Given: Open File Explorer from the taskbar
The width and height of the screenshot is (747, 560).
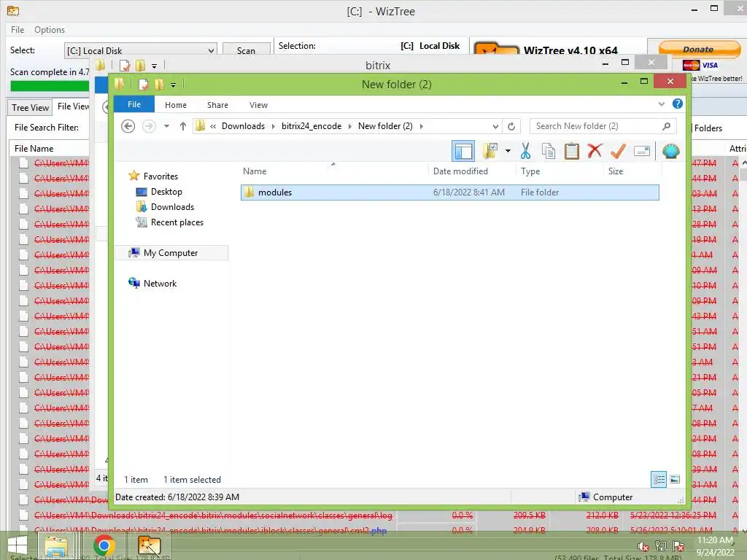Looking at the screenshot, I should [x=57, y=546].
